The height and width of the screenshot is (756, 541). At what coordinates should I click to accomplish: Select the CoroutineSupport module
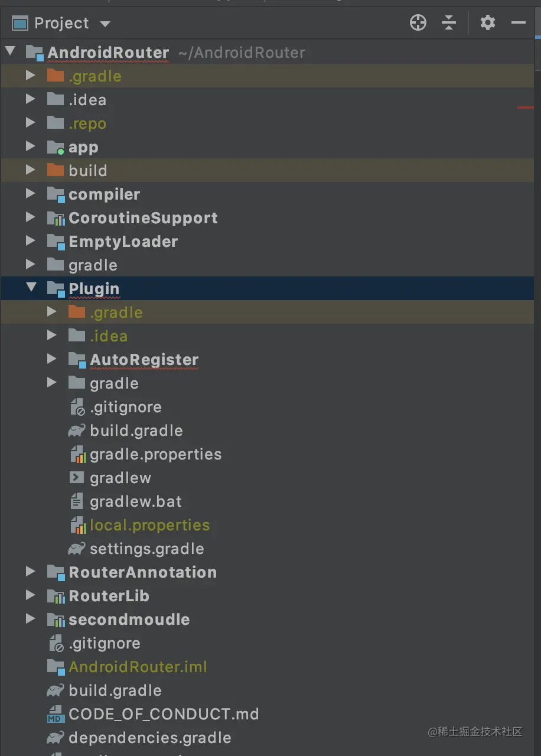click(143, 218)
